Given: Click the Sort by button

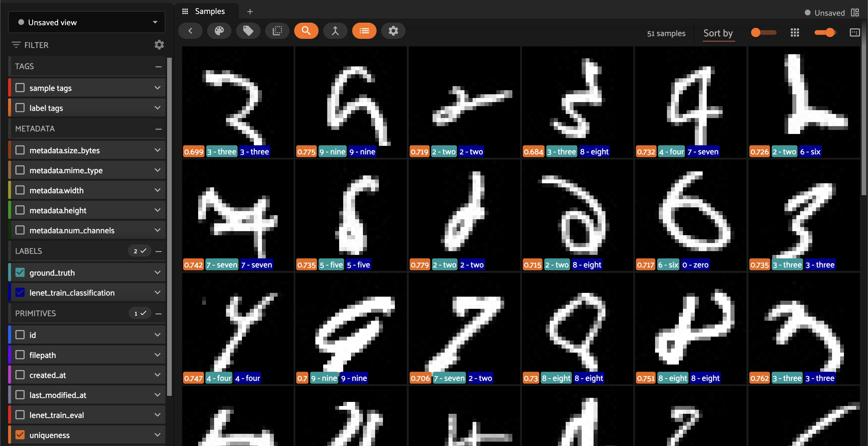Looking at the screenshot, I should tap(718, 33).
